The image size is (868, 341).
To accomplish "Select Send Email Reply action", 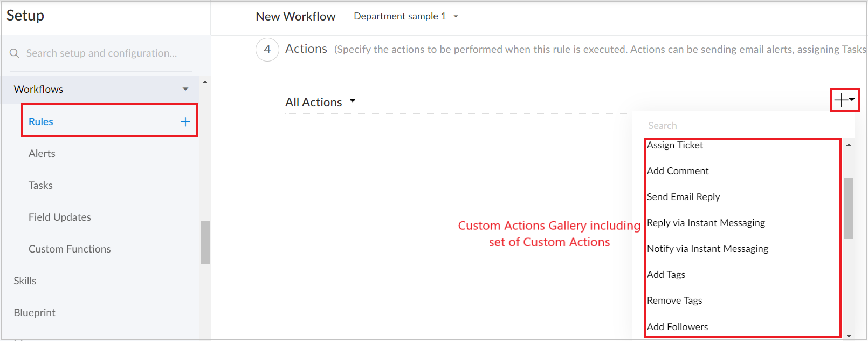I will [683, 197].
